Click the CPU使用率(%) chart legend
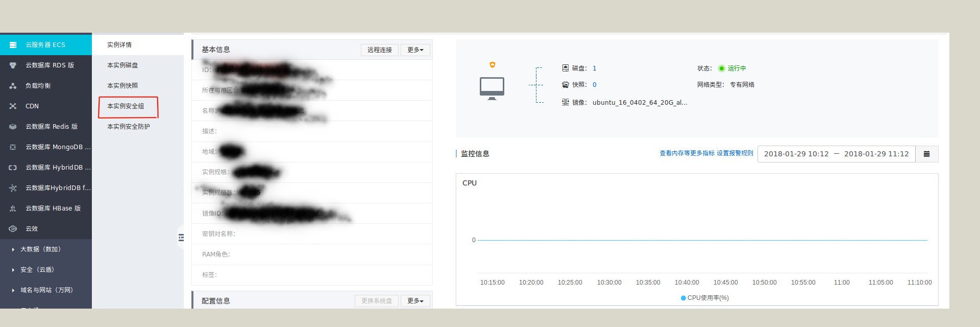The height and width of the screenshot is (327, 980). (x=705, y=298)
